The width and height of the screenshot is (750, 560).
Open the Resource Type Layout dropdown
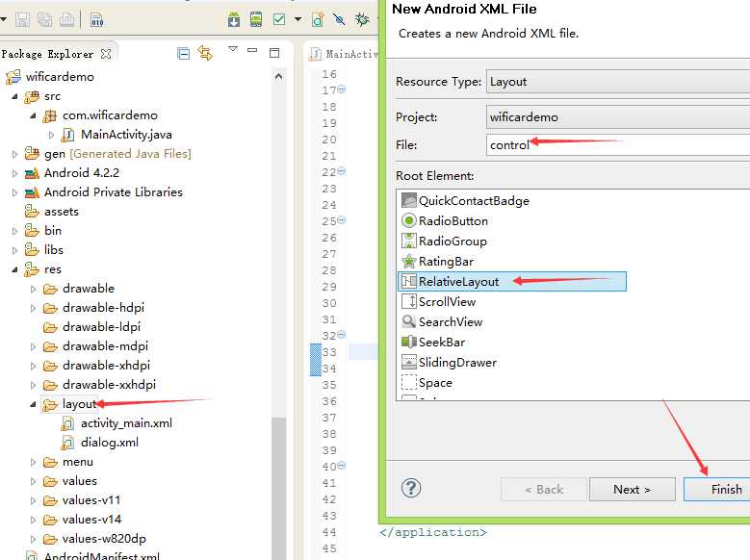(x=617, y=82)
